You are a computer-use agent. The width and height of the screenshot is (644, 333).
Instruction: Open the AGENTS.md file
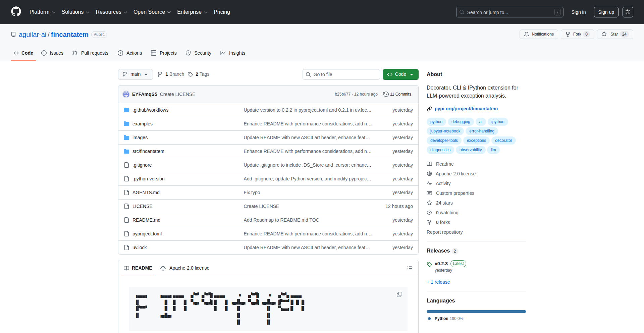tap(146, 192)
